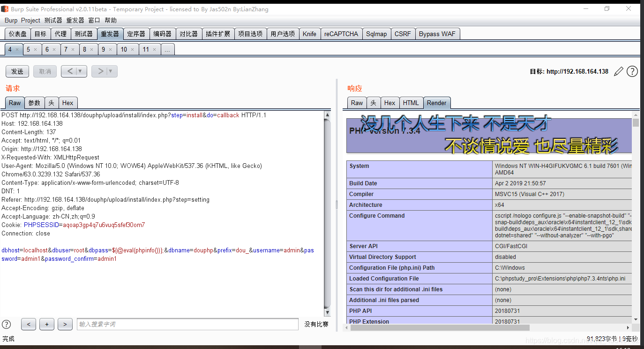Select request 参数 tab
The width and height of the screenshot is (644, 349).
tap(35, 103)
